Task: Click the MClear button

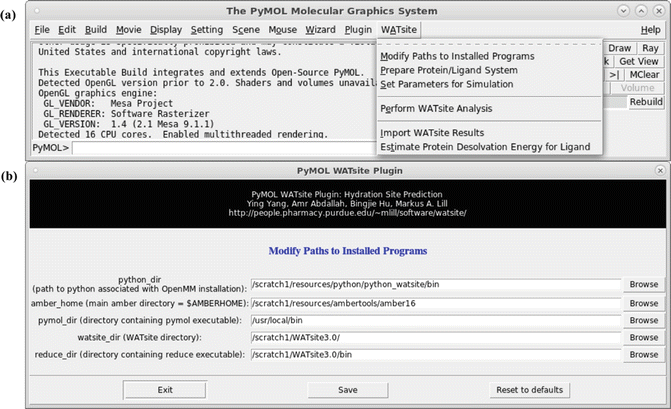Action: [644, 74]
